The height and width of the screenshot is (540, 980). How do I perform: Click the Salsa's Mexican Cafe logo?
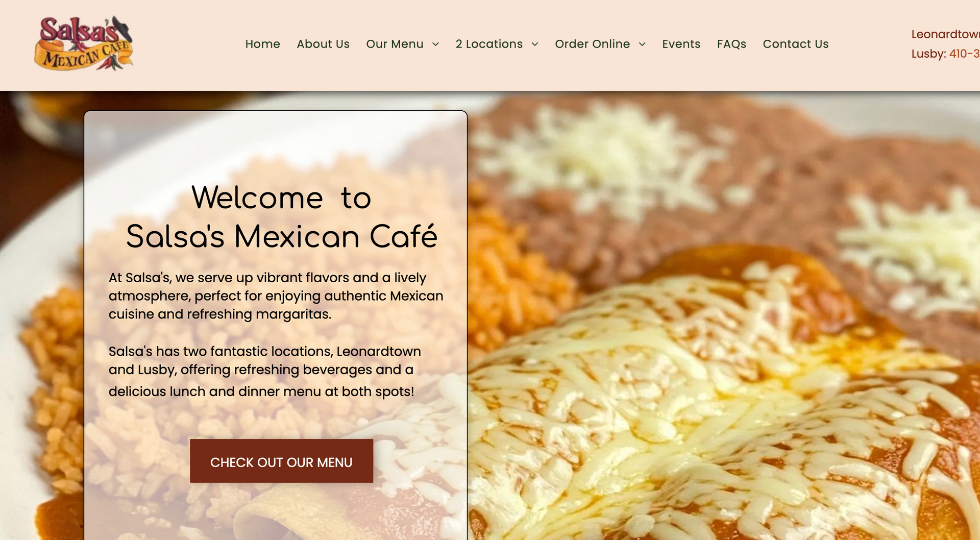click(x=84, y=43)
